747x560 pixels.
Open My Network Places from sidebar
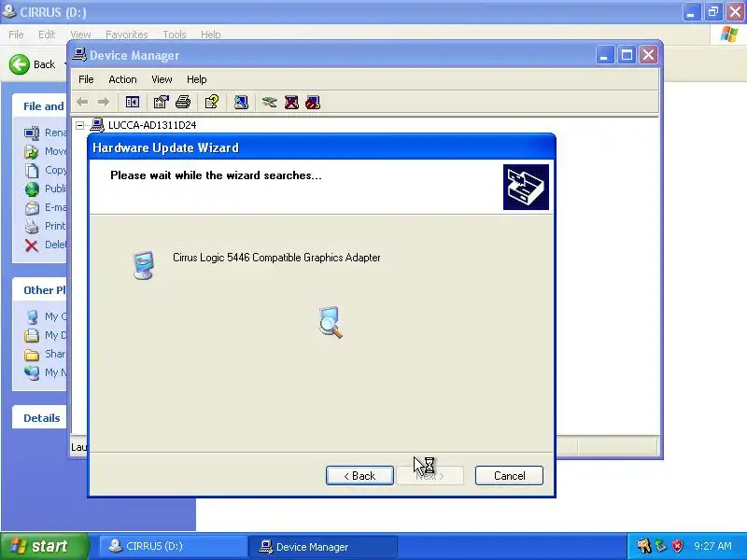[x=46, y=372]
